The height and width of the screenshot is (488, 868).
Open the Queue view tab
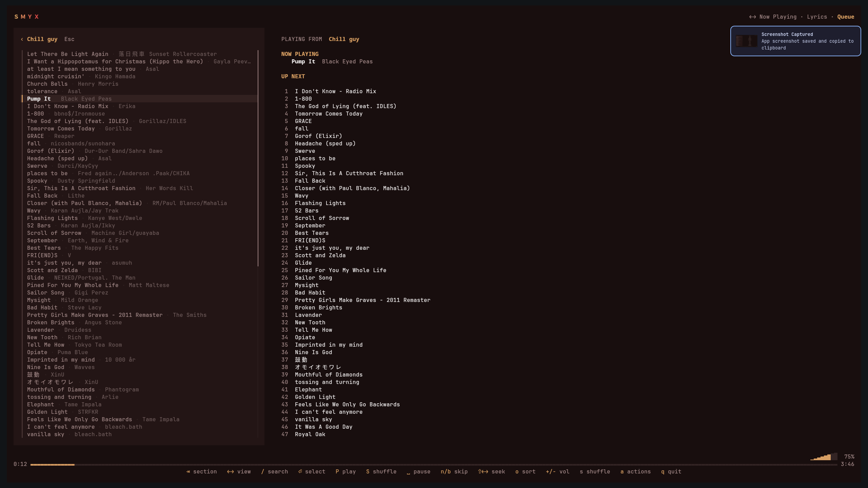(x=846, y=17)
